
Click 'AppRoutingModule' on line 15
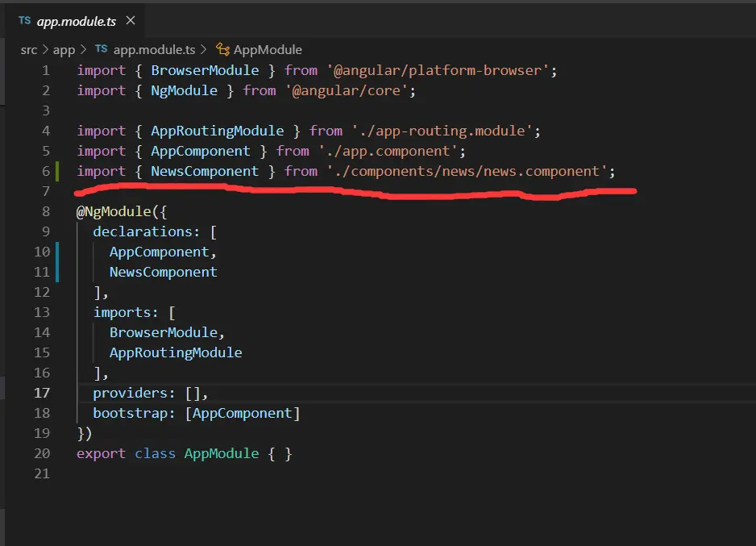[176, 352]
